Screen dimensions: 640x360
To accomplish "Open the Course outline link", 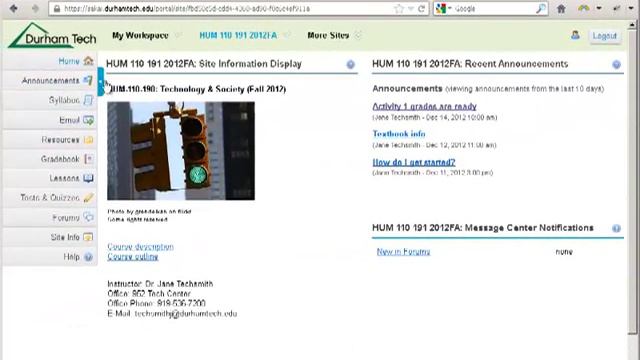I will click(133, 256).
